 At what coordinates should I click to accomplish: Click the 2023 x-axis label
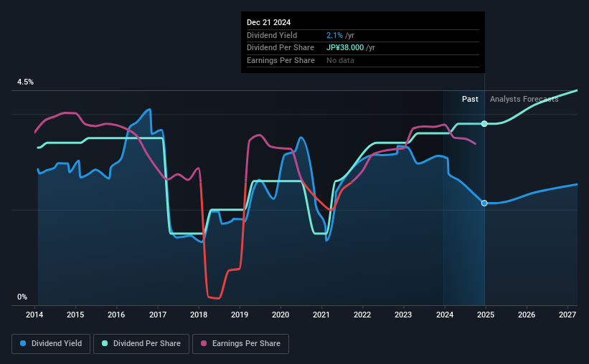(x=403, y=315)
